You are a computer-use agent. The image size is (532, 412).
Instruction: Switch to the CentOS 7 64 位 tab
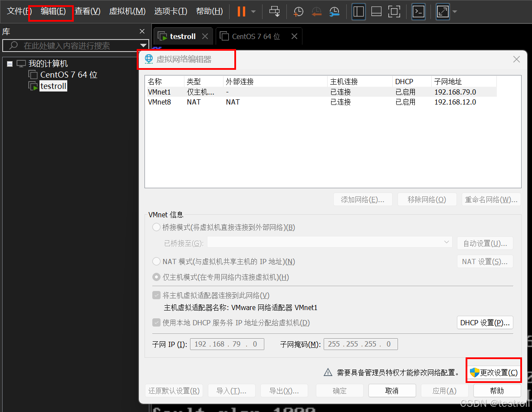click(x=256, y=36)
